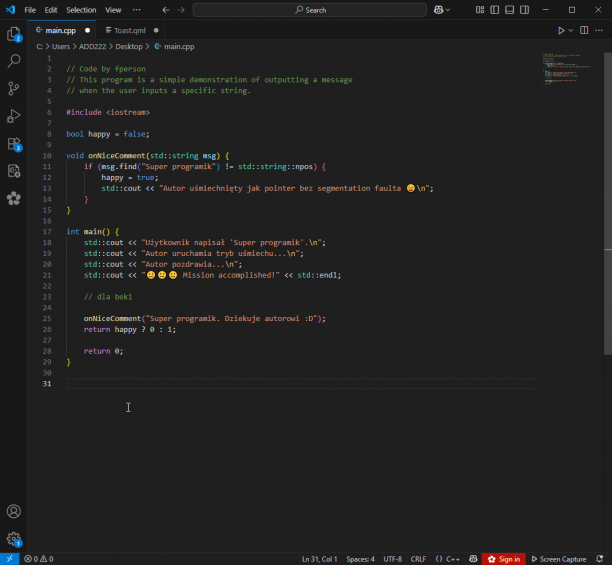Expand the run button dropdown arrow
This screenshot has height=565, width=612.
(571, 30)
